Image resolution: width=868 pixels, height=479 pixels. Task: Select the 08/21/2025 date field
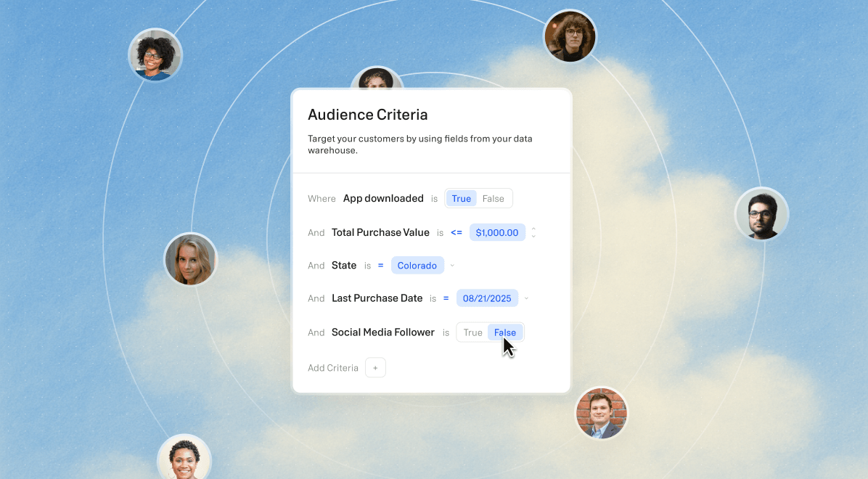pyautogui.click(x=487, y=298)
